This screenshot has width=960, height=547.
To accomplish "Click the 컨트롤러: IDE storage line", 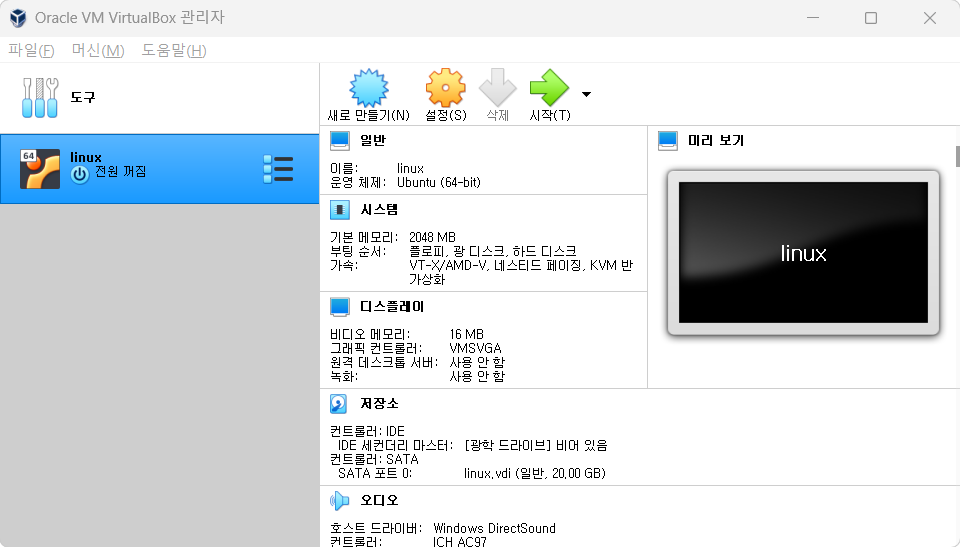I will point(367,432).
